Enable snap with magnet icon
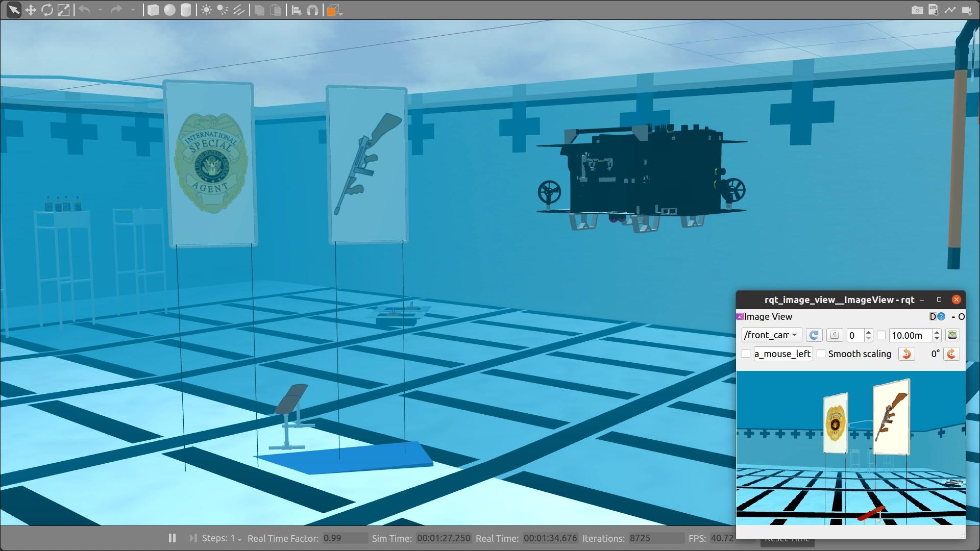This screenshot has width=980, height=551. (313, 10)
